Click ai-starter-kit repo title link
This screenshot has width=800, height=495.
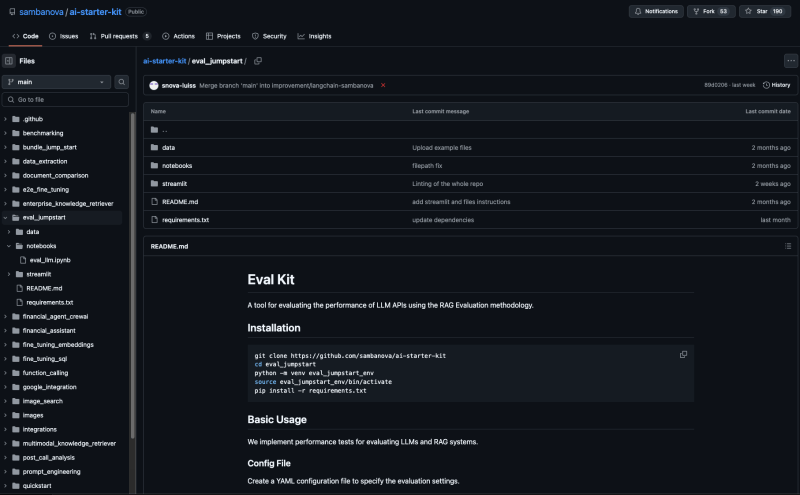coord(95,12)
